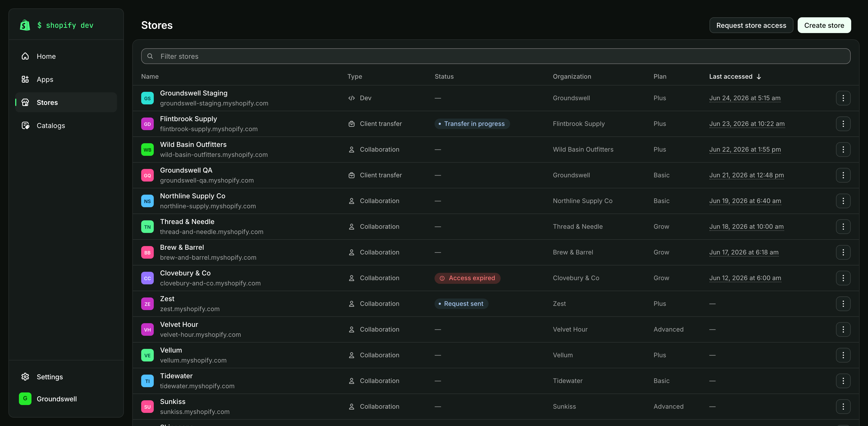The width and height of the screenshot is (868, 426).
Task: Open the Groundswell organization switcher
Action: point(66,399)
